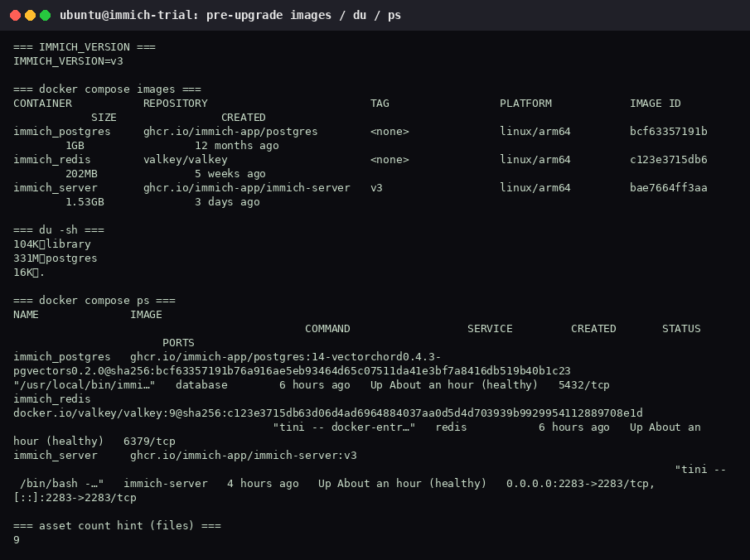Viewport: 750px width, 560px height.
Task: Click the '1GB' size value
Action: click(75, 146)
